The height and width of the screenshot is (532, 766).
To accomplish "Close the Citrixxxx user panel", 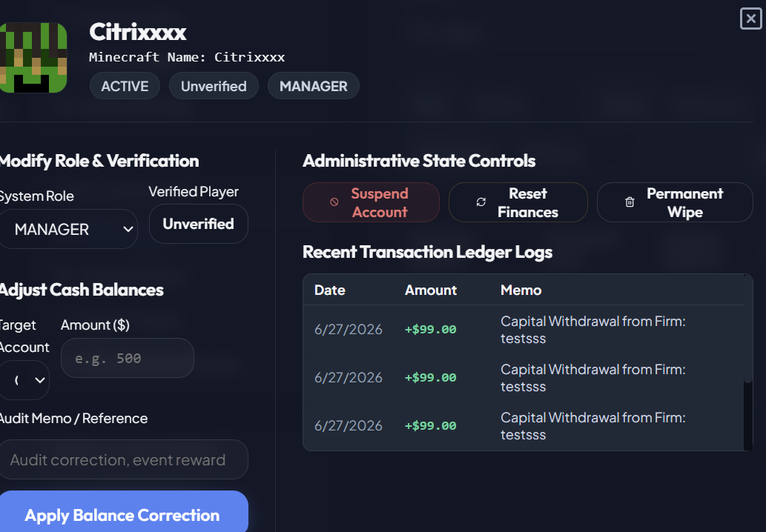I will (751, 19).
